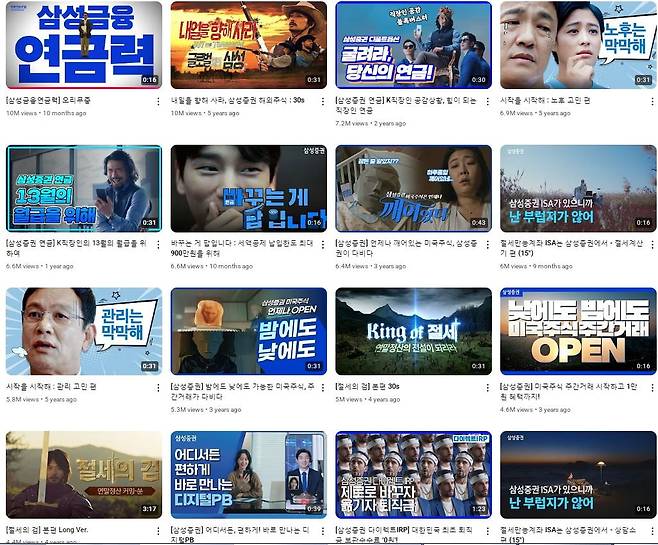Open the 미국주식 주간거래 시작하고 title
Viewport: 658px width, 545px height.
point(568,391)
